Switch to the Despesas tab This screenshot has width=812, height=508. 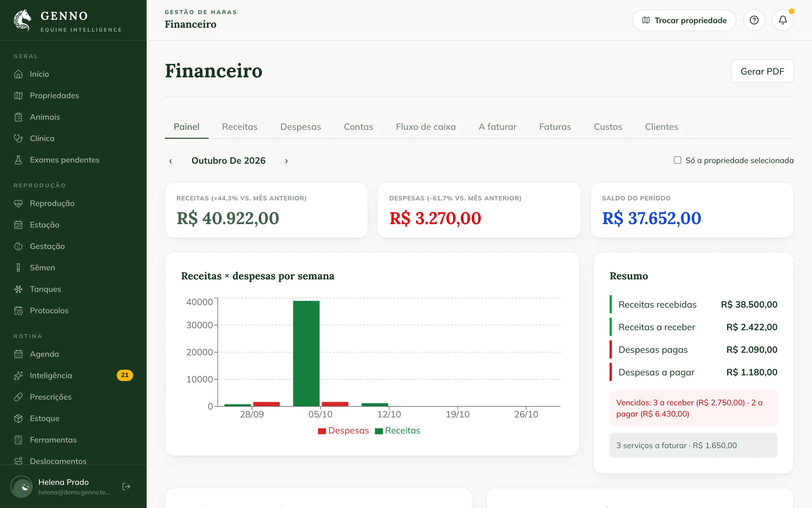301,127
